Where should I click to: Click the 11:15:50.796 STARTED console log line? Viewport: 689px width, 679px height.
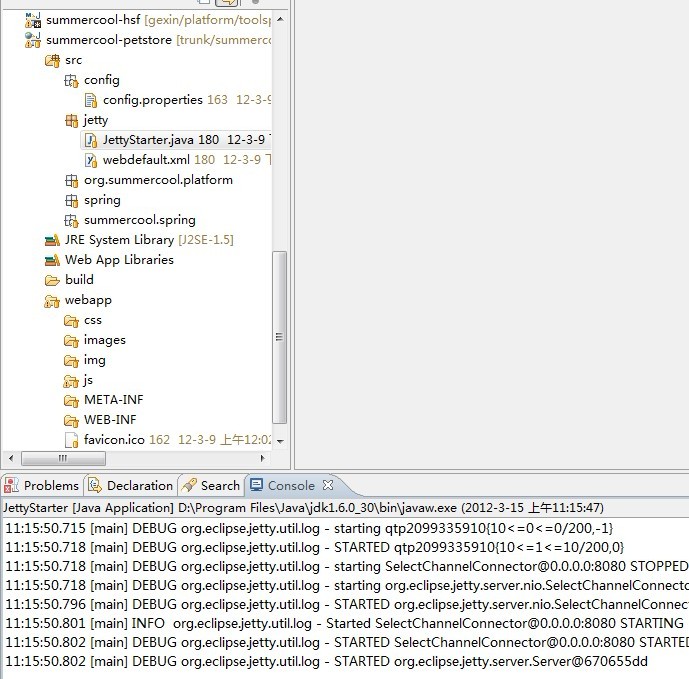click(346, 604)
